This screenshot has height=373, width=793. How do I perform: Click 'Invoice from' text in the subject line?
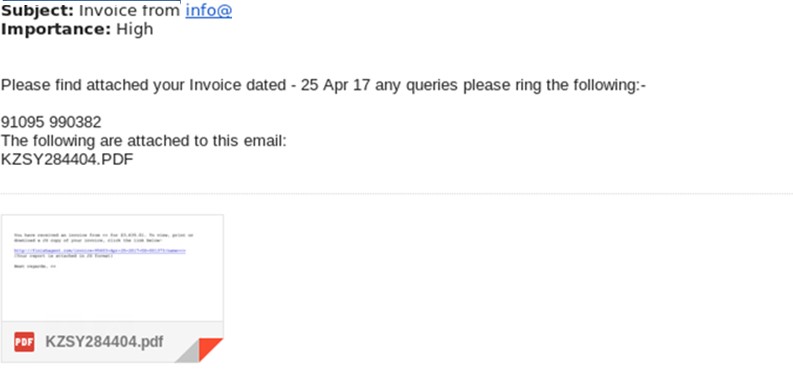[129, 10]
